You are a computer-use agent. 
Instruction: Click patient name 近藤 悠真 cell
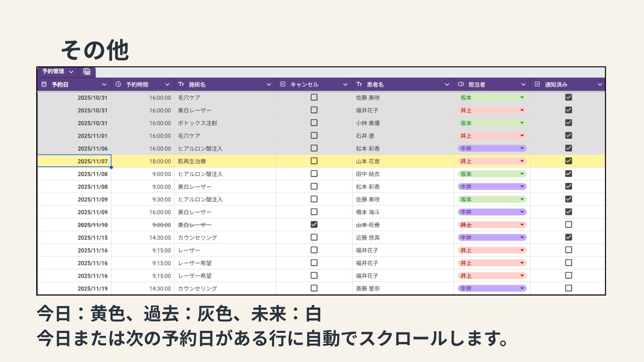tap(368, 238)
